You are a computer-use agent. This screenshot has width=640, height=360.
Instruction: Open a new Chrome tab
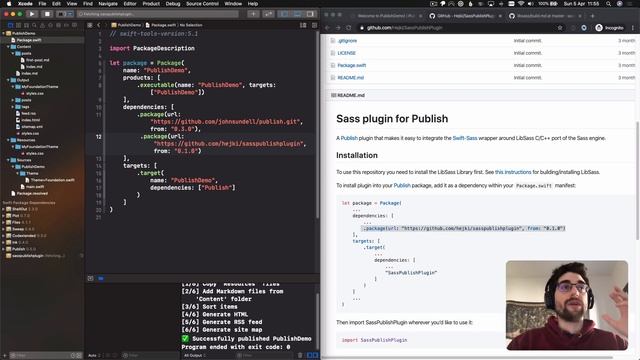pyautogui.click(x=592, y=16)
